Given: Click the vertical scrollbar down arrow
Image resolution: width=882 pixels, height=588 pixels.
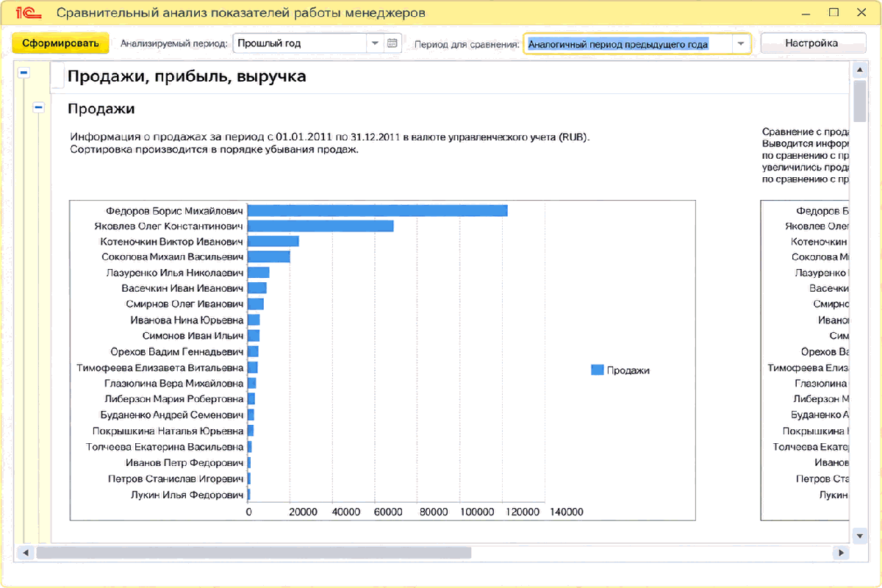Looking at the screenshot, I should click(x=858, y=536).
